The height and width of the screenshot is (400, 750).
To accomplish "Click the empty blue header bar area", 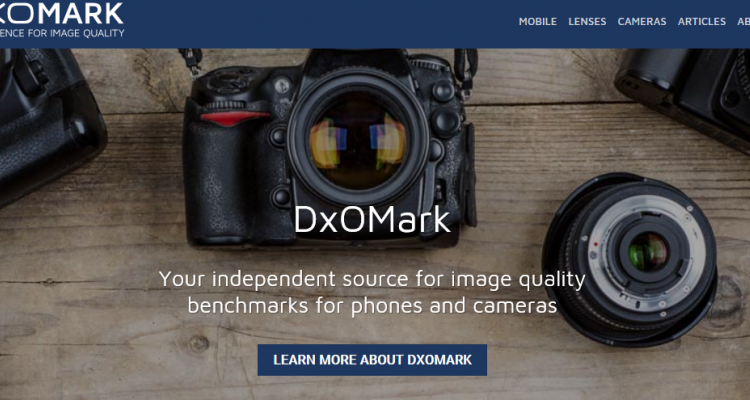I will (320, 24).
